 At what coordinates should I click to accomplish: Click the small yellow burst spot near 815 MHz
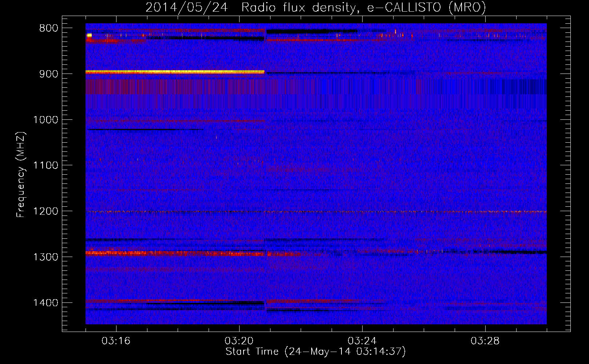89,35
